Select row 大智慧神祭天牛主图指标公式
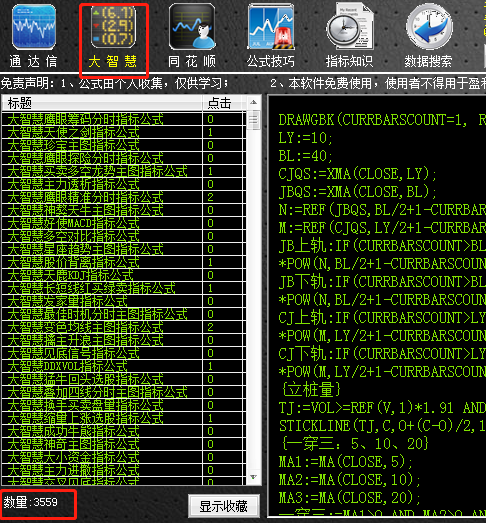This screenshot has width=486, height=523. coord(123,210)
